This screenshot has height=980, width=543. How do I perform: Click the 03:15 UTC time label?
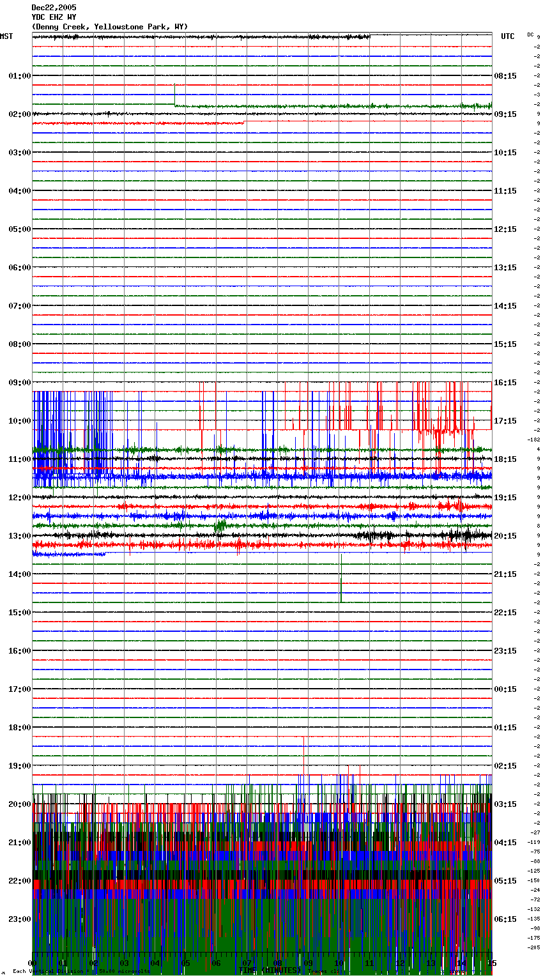505,804
